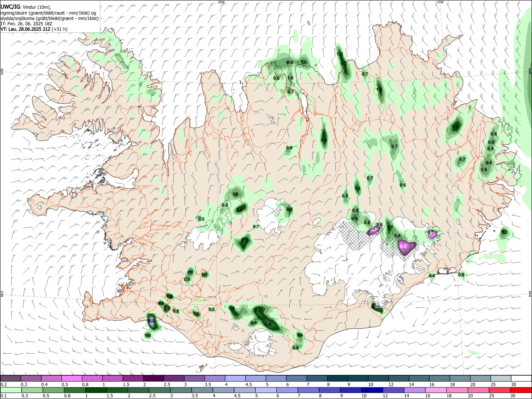Select the bright magenta 0.5 snow swatch
The width and height of the screenshot is (532, 399).
click(71, 379)
